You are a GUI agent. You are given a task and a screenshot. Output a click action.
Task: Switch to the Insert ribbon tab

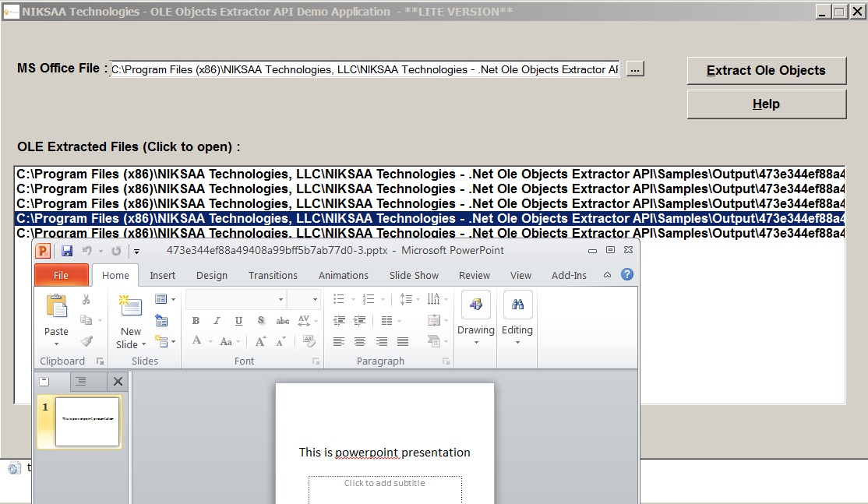click(x=162, y=275)
